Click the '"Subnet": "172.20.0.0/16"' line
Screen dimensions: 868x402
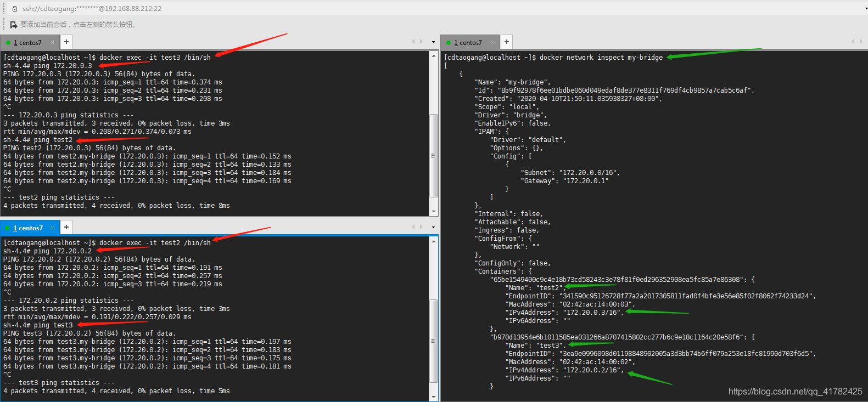click(x=570, y=173)
